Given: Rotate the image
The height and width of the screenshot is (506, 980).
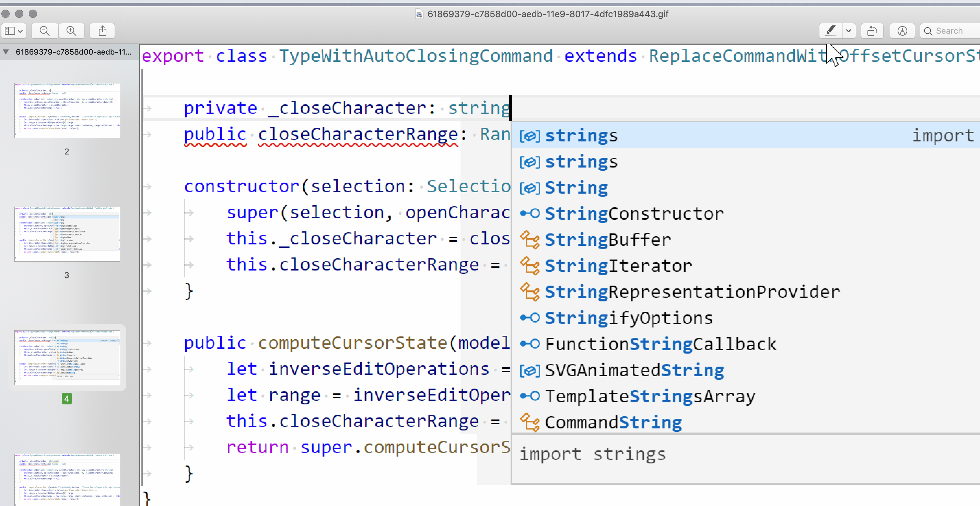Looking at the screenshot, I should pos(872,31).
